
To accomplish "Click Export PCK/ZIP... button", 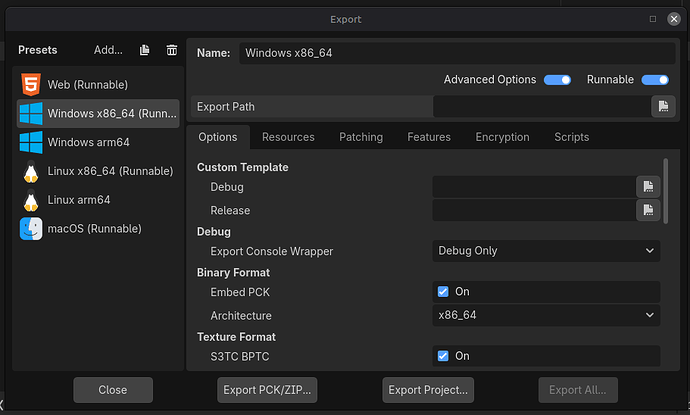I will tap(267, 390).
